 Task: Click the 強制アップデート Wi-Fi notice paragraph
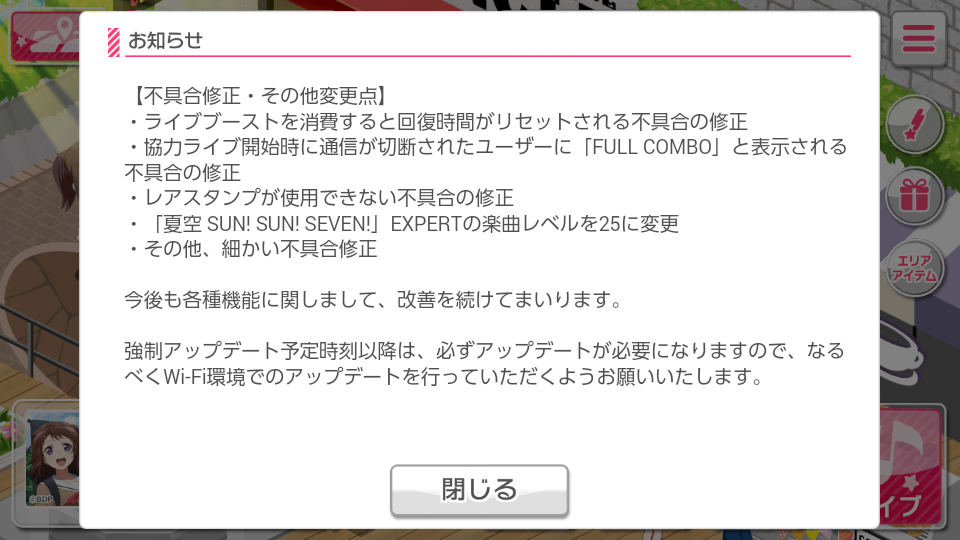[485, 363]
